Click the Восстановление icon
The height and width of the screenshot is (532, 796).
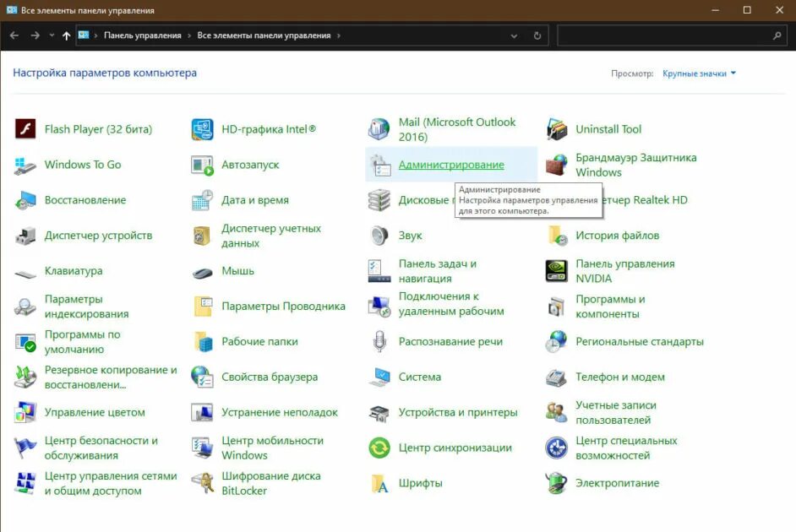point(25,200)
